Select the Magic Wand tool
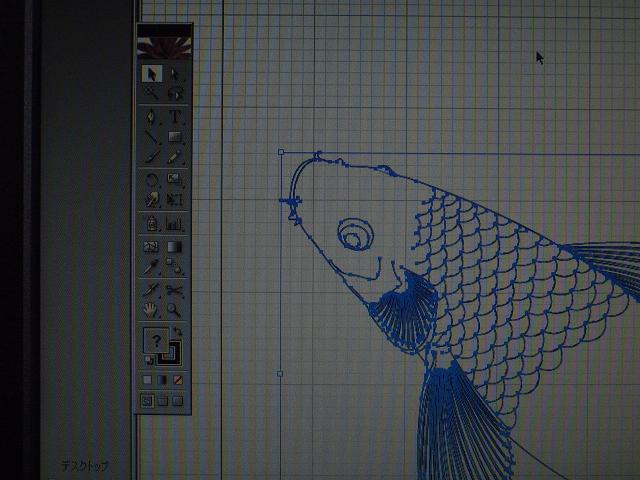Screen dimensions: 640x480 tap(152, 93)
